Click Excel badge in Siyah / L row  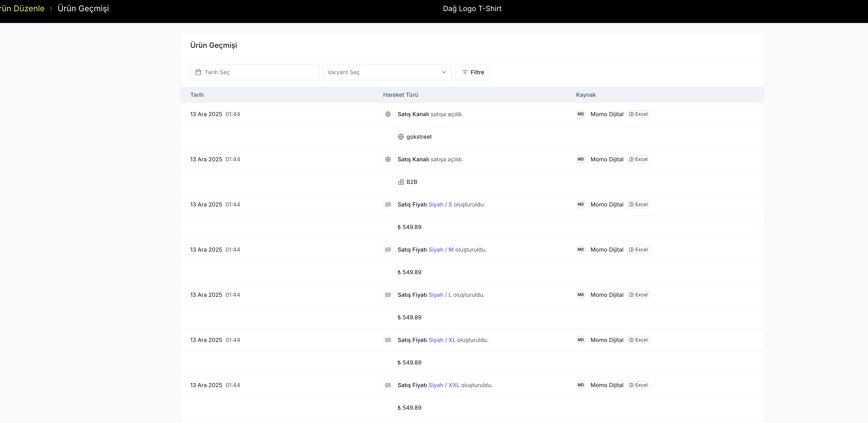tap(638, 295)
